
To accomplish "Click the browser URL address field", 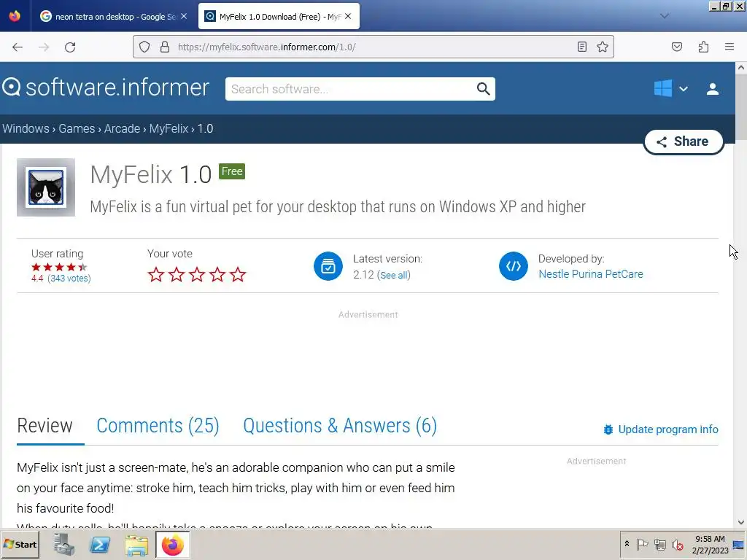I will click(x=371, y=47).
